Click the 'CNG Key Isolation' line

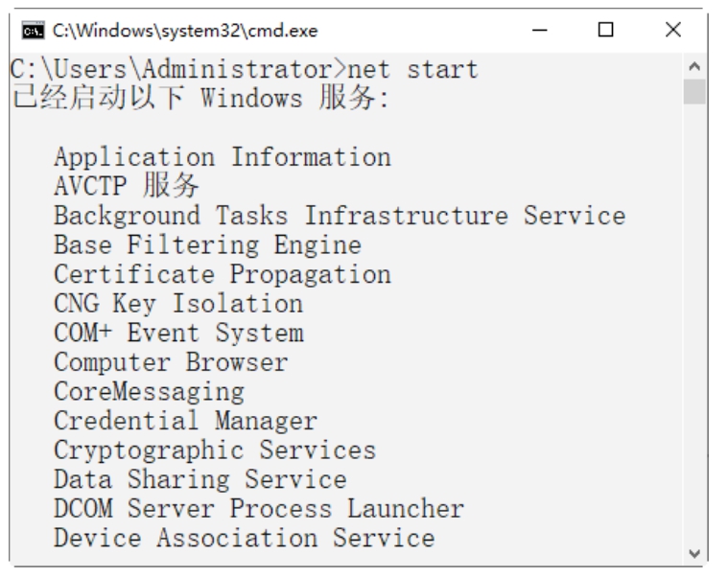tap(178, 304)
